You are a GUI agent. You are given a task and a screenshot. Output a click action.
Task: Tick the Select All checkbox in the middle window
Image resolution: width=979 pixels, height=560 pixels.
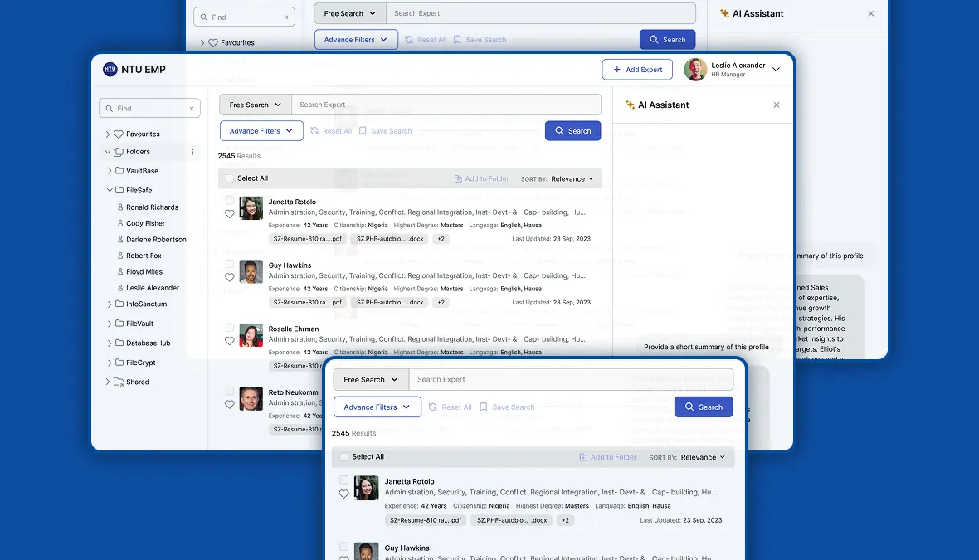(230, 178)
